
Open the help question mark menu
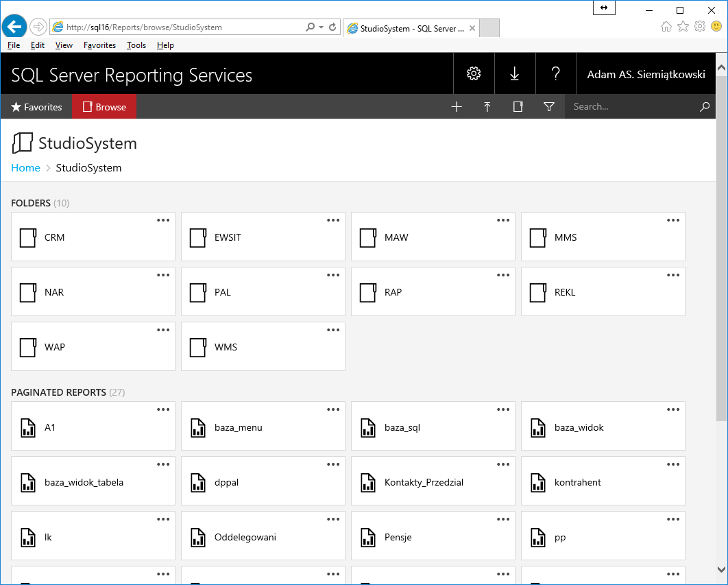click(x=556, y=73)
